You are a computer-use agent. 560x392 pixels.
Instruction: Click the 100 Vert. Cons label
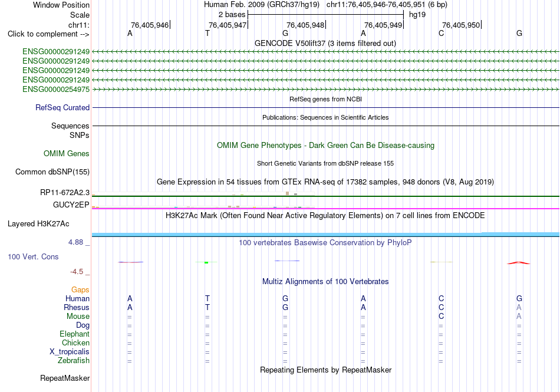(x=33, y=256)
